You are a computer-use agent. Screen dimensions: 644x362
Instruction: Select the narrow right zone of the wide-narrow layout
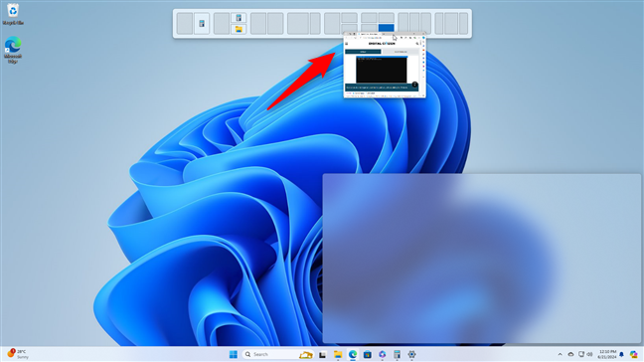tap(315, 24)
